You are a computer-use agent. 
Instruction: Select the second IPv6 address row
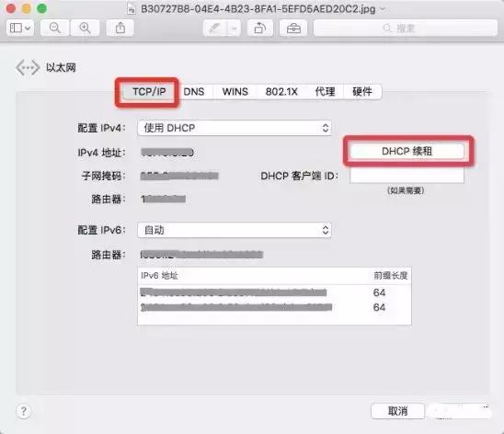click(x=274, y=307)
